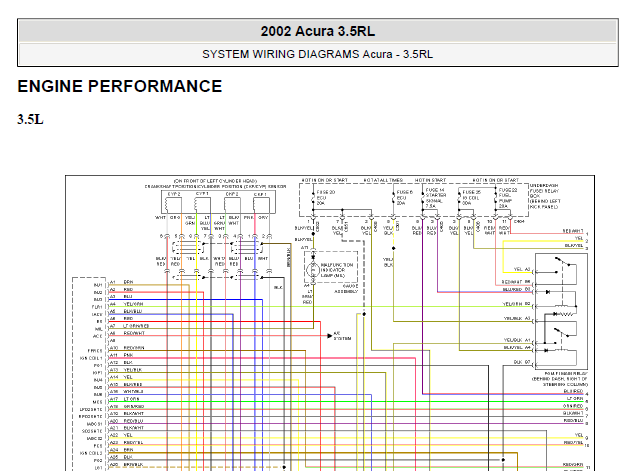Click the '3.5L' subheading
The width and height of the screenshot is (628, 471).
tap(30, 119)
